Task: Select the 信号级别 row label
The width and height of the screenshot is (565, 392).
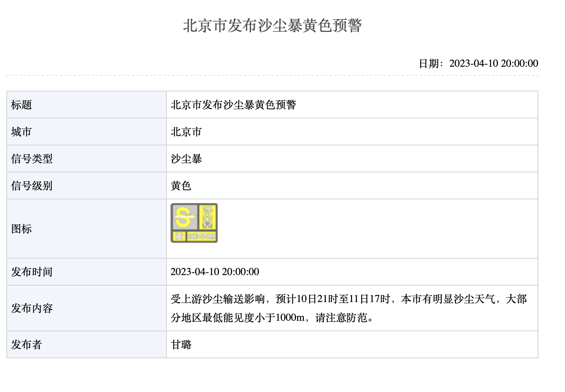Action: coord(32,186)
